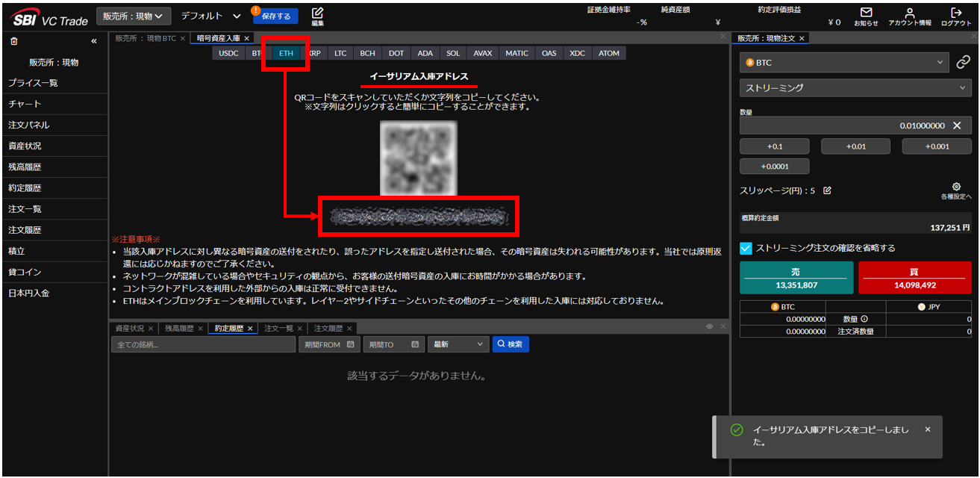980x478 pixels.
Task: Close the 残高履歴 tab
Action: coord(201,329)
